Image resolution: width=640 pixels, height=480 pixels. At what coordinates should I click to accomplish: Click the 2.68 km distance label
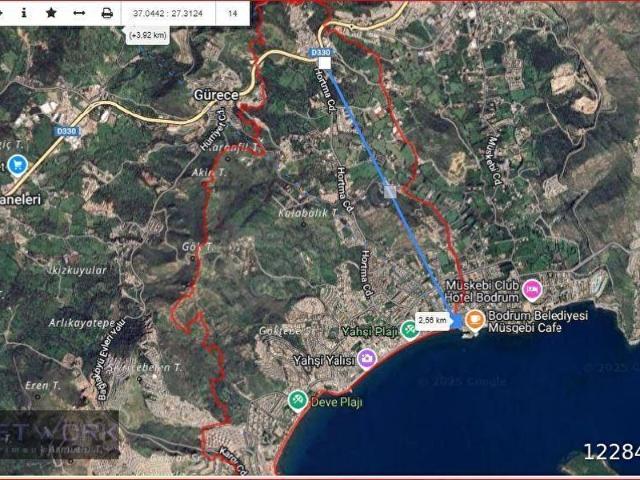(x=432, y=320)
